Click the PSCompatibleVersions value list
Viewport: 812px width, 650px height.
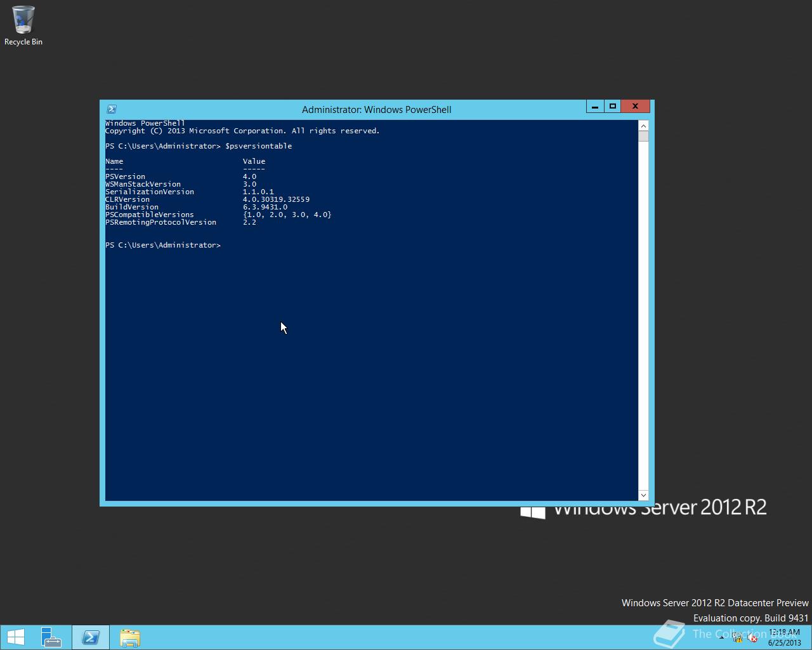click(287, 215)
